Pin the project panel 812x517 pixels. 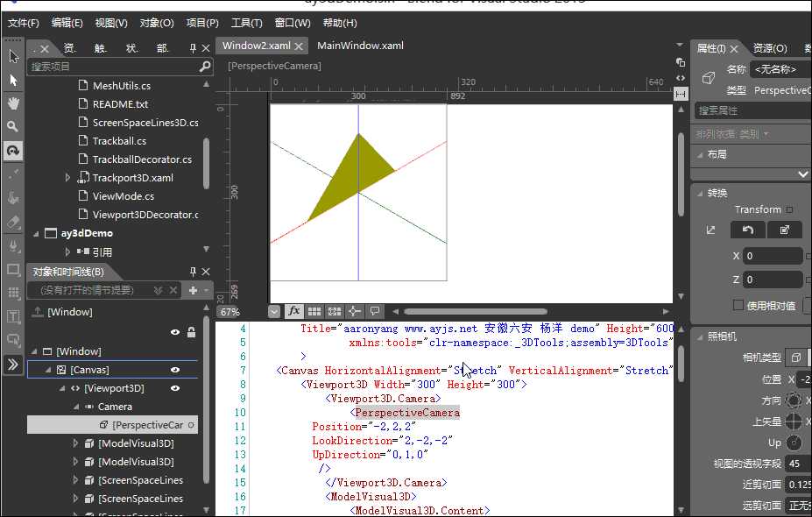click(x=193, y=48)
